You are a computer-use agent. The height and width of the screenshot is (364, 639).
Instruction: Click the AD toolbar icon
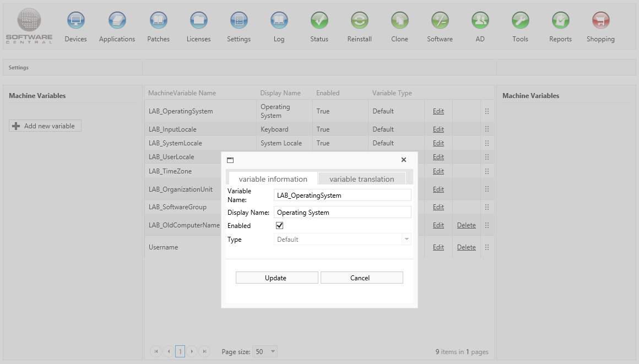(480, 21)
